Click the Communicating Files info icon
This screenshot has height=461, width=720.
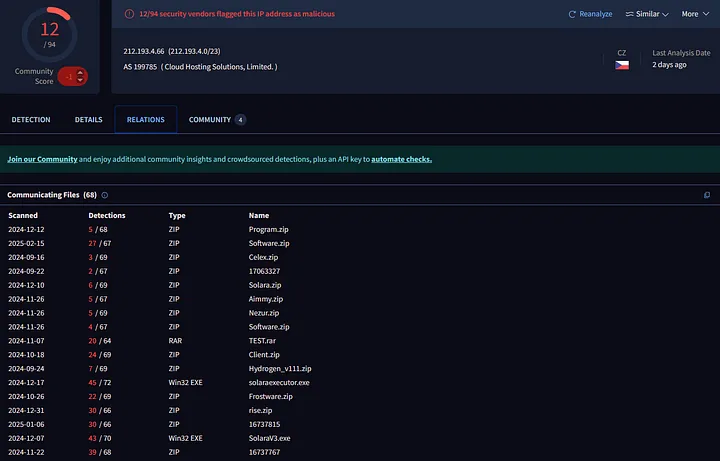click(x=105, y=195)
